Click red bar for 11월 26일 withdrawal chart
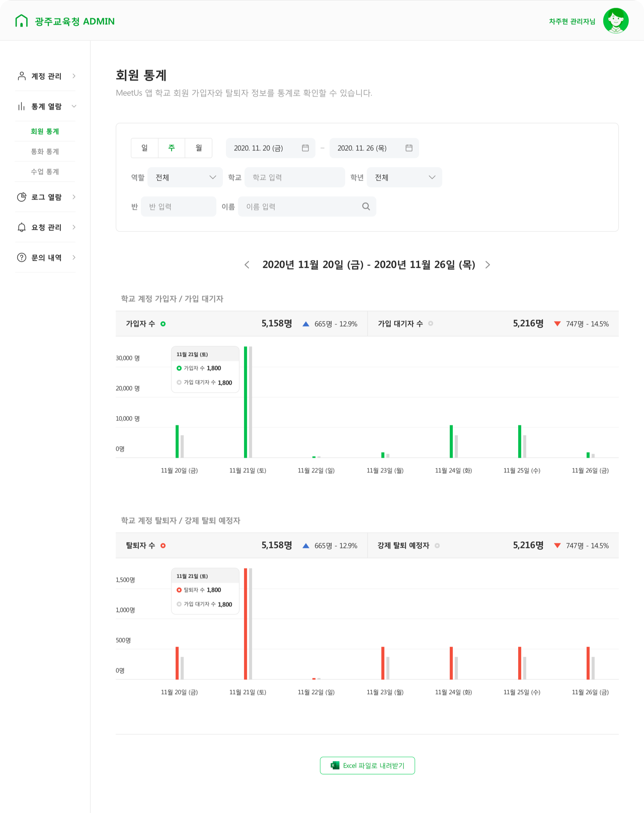This screenshot has width=644, height=813. click(x=588, y=663)
